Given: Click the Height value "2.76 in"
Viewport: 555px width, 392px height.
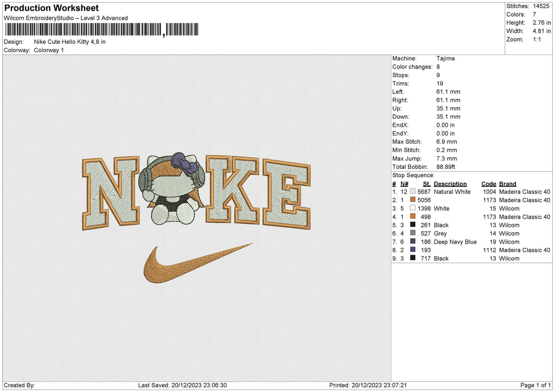Looking at the screenshot, I should (542, 23).
